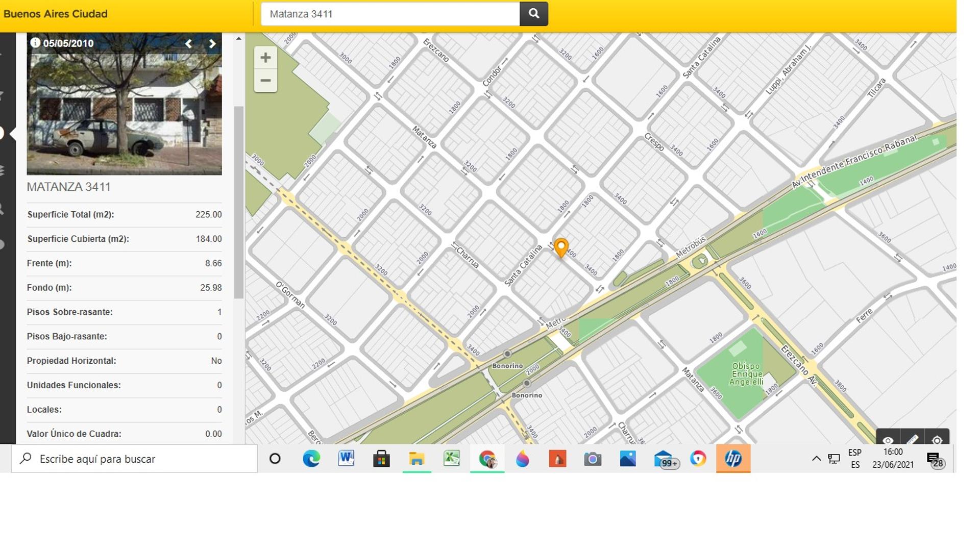Click the Propiedad Horizontal label

pos(71,361)
